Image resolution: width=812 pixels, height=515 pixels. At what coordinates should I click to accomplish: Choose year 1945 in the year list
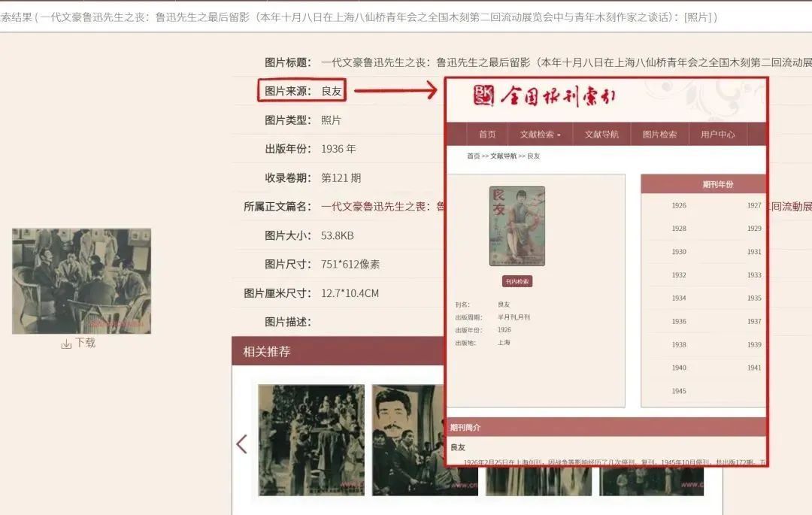tap(679, 391)
